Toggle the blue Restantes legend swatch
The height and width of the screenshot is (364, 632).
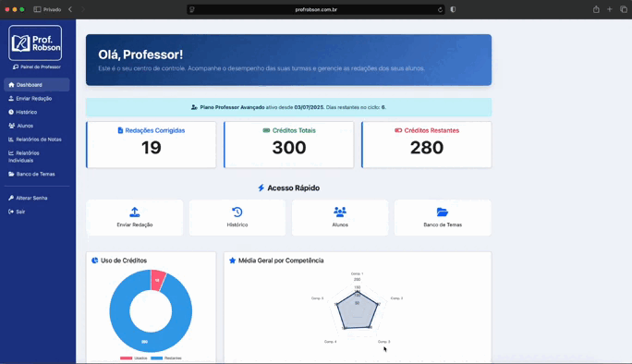pyautogui.click(x=157, y=358)
